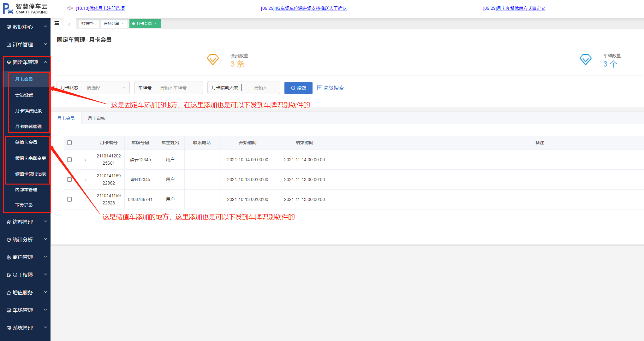Click the 开始时间 column header

(x=247, y=143)
